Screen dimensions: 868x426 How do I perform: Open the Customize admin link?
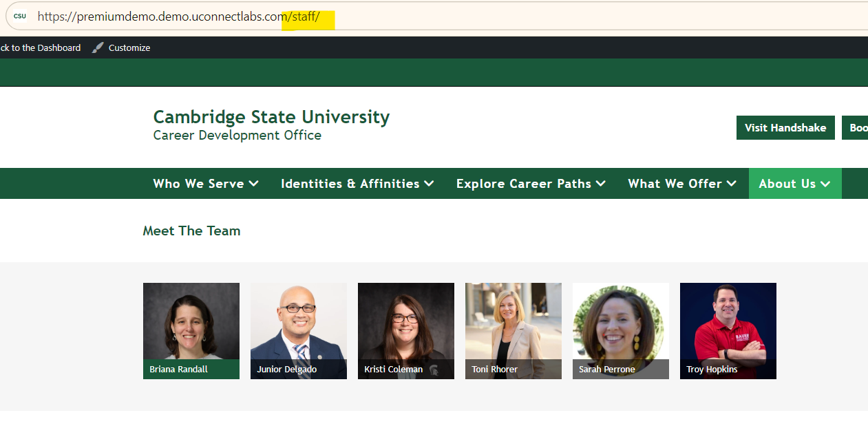coord(129,47)
